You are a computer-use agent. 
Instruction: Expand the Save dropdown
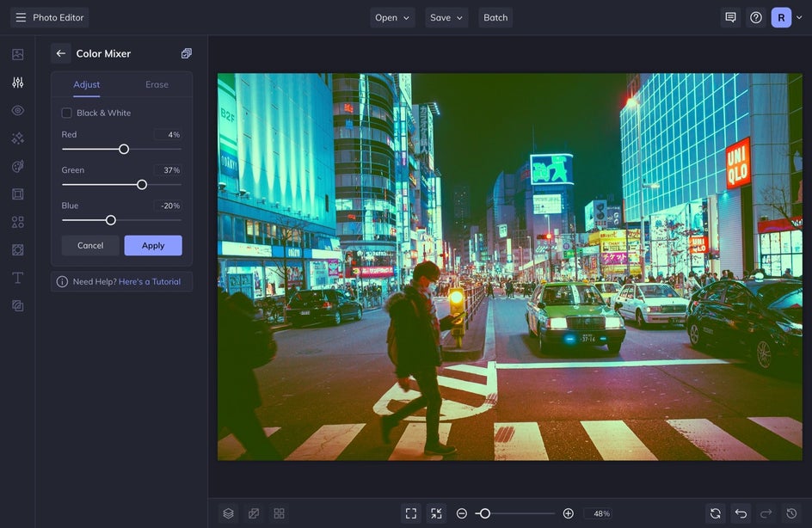(x=446, y=17)
